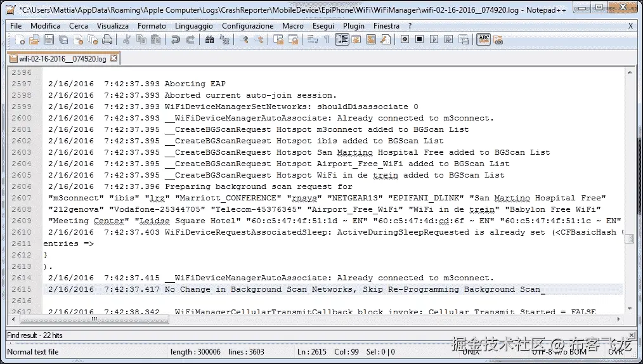Click the last toolbar icon after ABC
643x364 pixels.
pyautogui.click(x=498, y=40)
